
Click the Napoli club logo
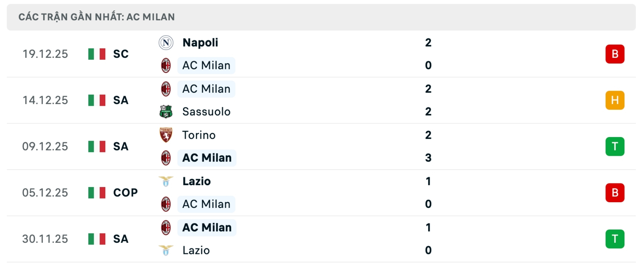pos(166,42)
